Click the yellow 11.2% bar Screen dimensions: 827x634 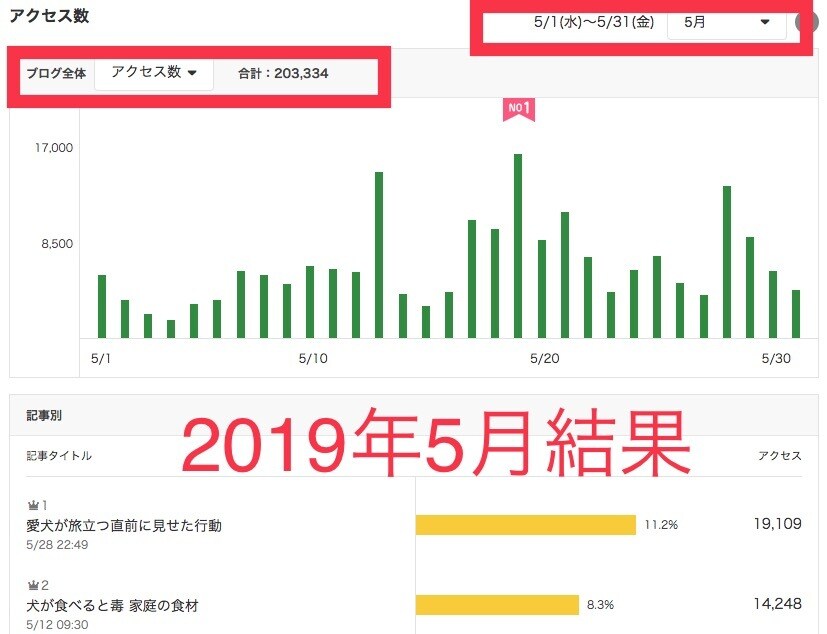coord(526,525)
